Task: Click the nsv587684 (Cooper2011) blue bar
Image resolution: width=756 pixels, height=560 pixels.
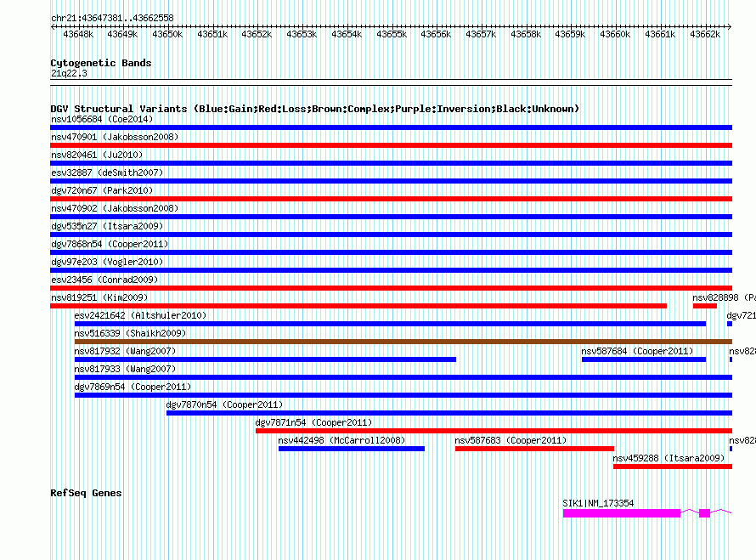Action: click(644, 359)
